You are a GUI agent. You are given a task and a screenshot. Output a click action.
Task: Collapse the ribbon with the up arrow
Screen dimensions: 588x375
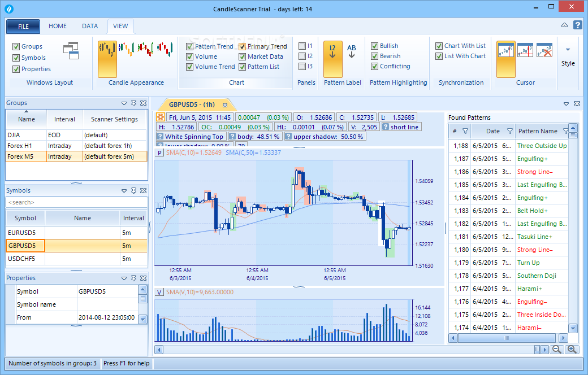pos(564,25)
